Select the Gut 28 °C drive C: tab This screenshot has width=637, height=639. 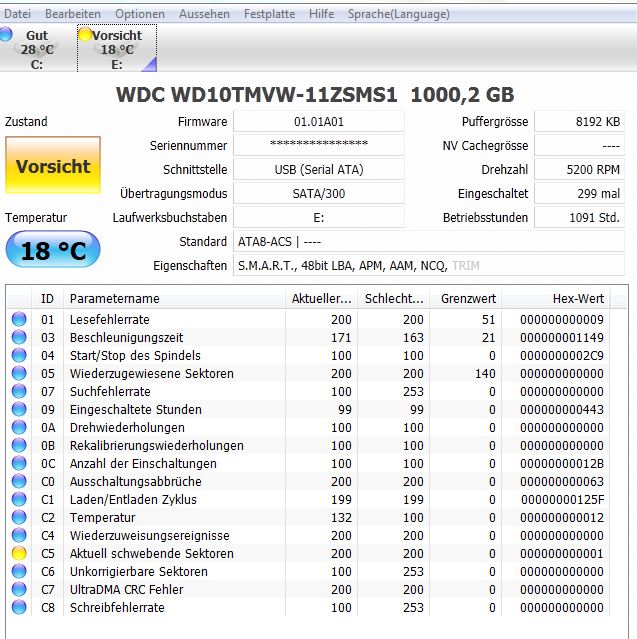[37, 49]
